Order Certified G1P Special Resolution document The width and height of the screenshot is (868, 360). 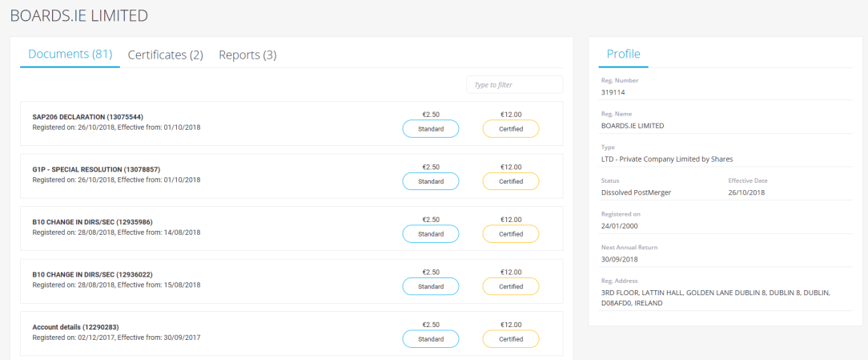point(511,181)
